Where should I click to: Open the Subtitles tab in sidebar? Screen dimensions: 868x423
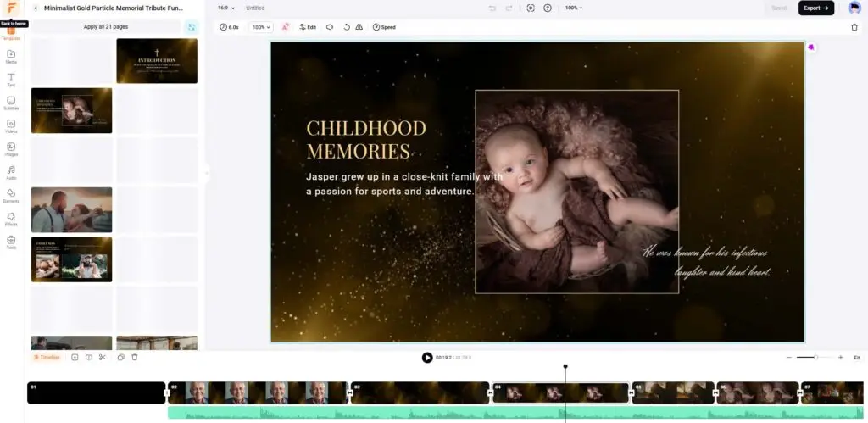tap(11, 103)
